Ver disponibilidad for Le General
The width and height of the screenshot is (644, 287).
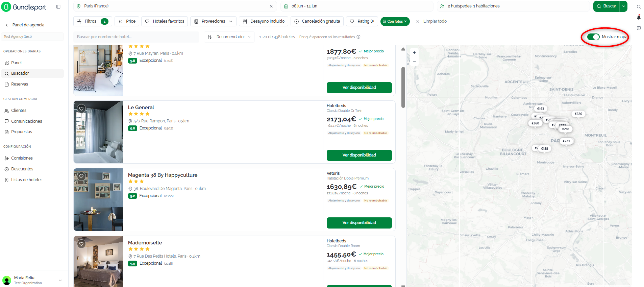359,155
